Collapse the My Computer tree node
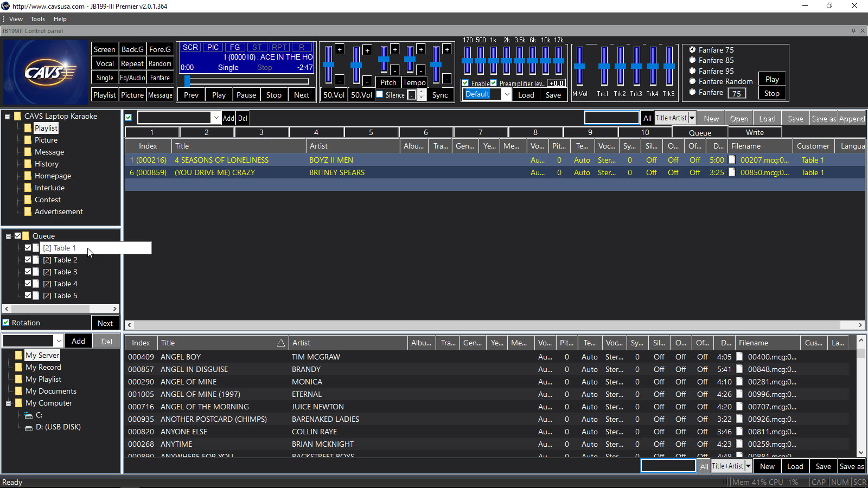Viewport: 868px width, 488px height. 8,403
